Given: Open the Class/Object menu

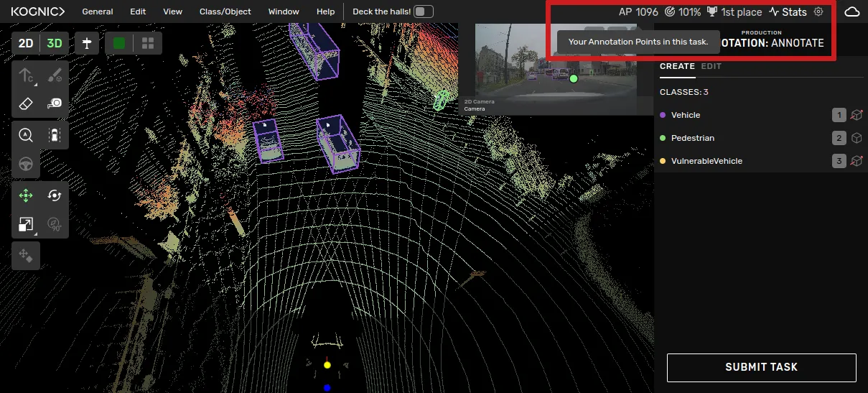Looking at the screenshot, I should coord(225,11).
